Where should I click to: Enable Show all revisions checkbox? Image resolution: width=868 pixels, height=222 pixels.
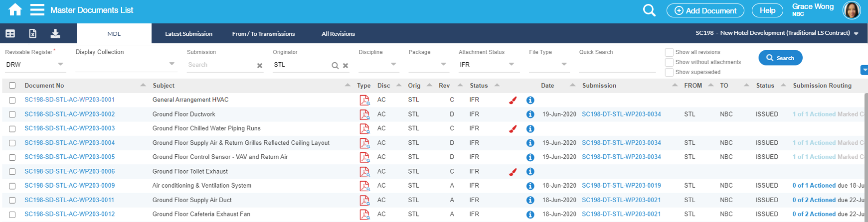pos(669,52)
